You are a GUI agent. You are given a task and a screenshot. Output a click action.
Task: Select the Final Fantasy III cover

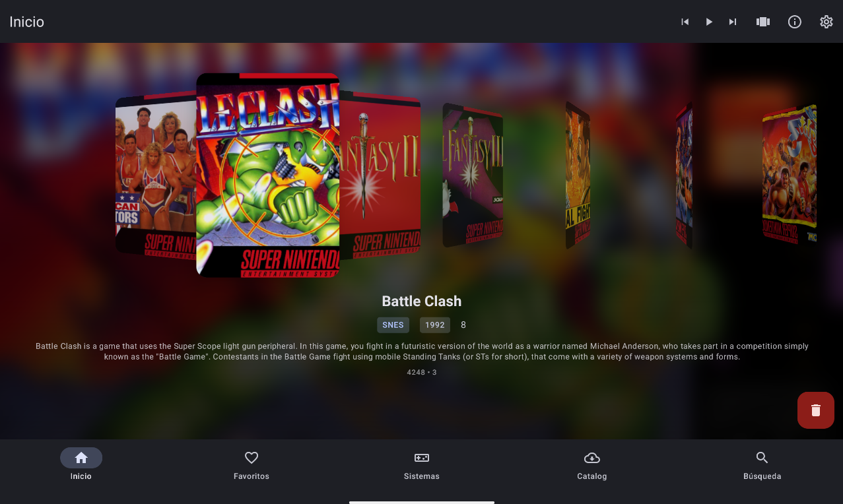(x=473, y=175)
